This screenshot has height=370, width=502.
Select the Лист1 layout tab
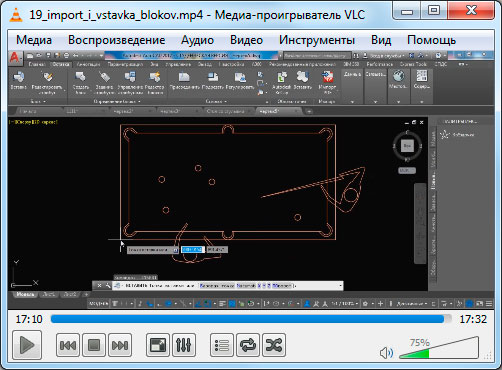[49, 294]
